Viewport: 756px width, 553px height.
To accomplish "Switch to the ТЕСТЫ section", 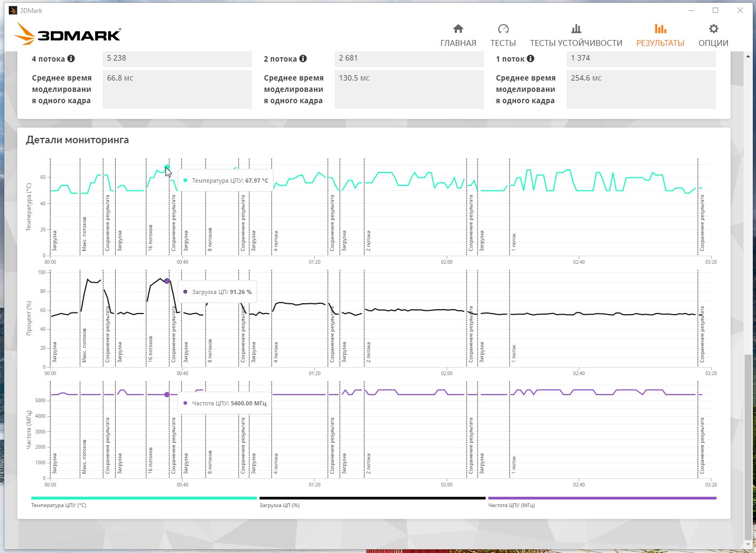I will [x=503, y=36].
